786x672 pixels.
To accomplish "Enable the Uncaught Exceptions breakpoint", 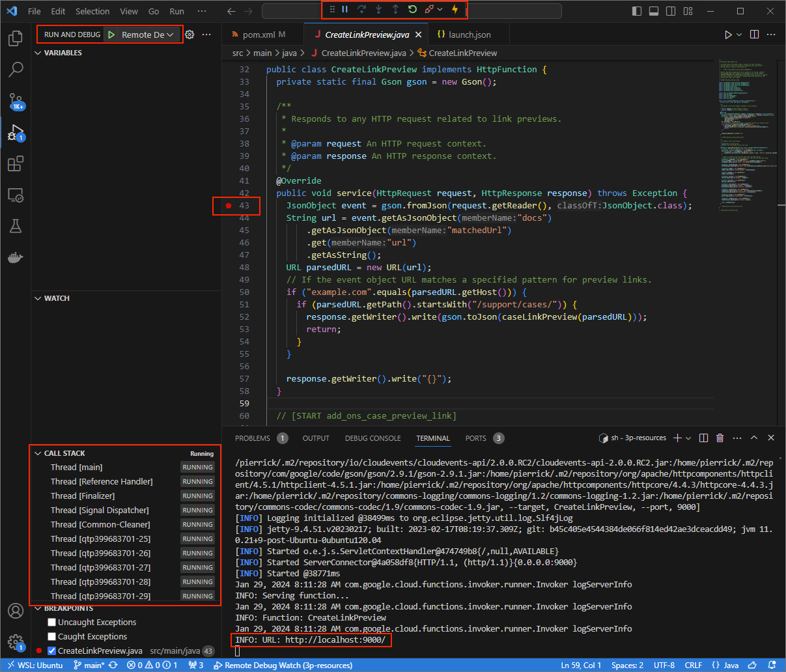I will [51, 623].
